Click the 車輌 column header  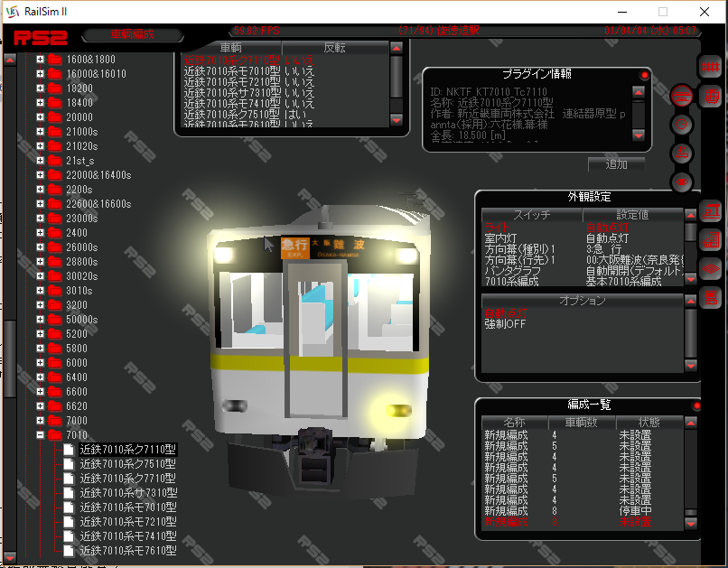click(x=230, y=48)
